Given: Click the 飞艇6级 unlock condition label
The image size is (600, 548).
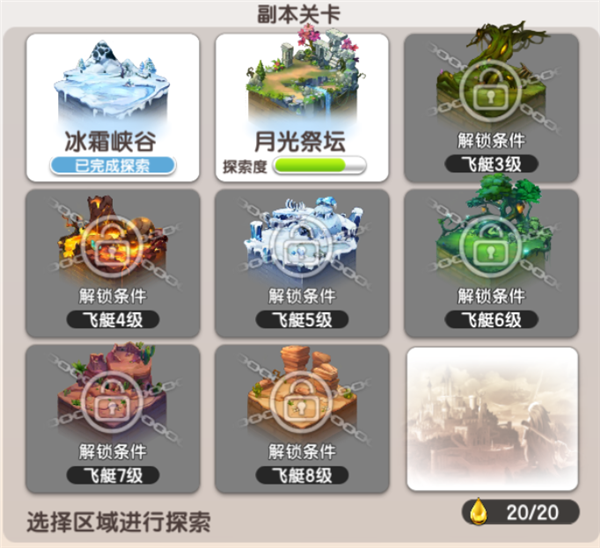Looking at the screenshot, I should pyautogui.click(x=491, y=320).
